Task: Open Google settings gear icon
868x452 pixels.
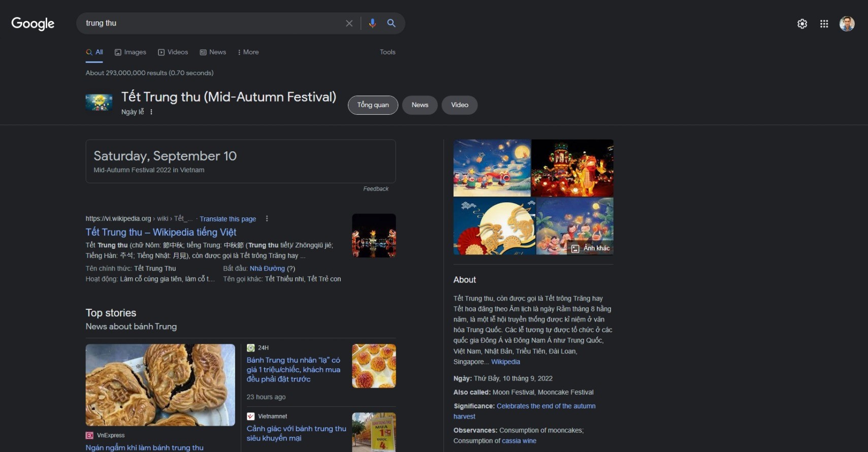Action: (802, 24)
